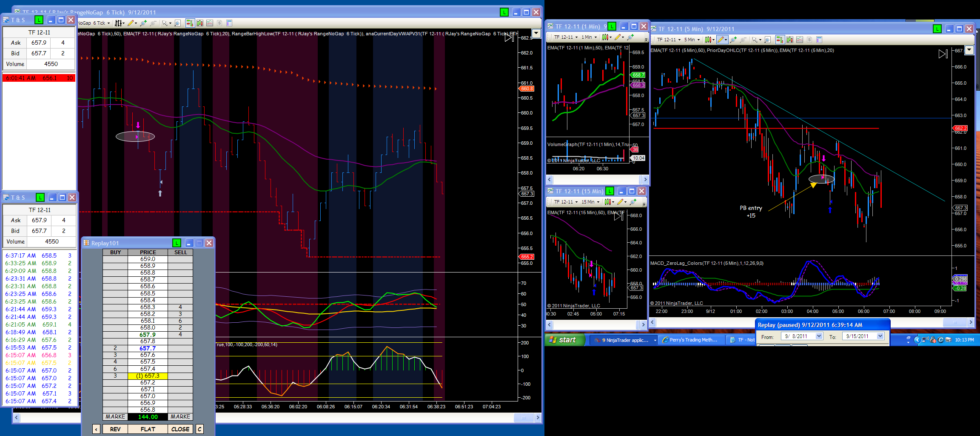Viewport: 980px width, 436px height.
Task: Open Indicators icon in 5 Min chart
Action: (800, 40)
